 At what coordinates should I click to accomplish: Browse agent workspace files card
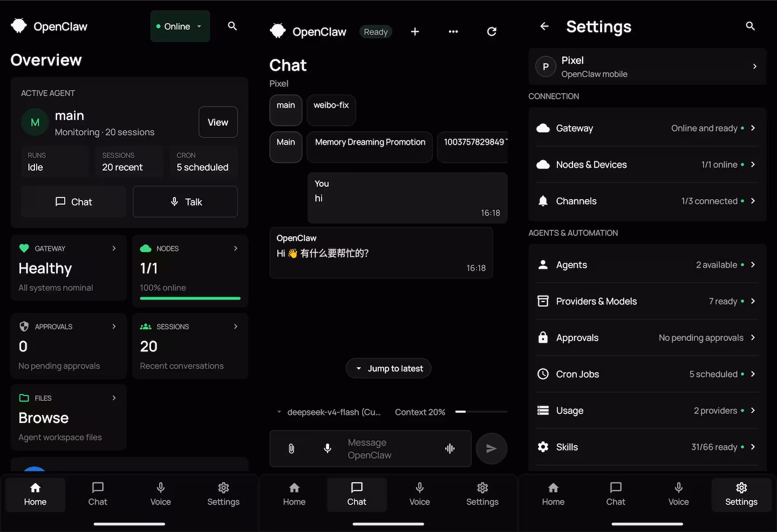point(69,417)
